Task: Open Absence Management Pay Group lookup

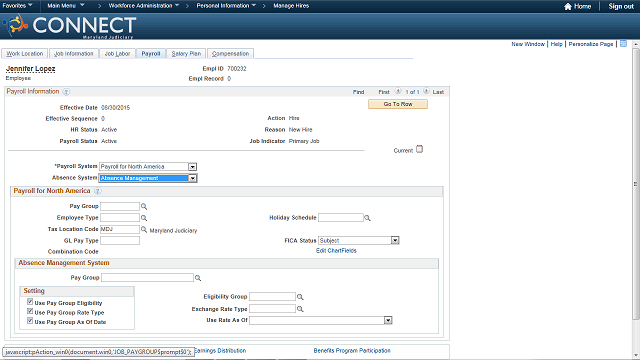Action: point(198,278)
